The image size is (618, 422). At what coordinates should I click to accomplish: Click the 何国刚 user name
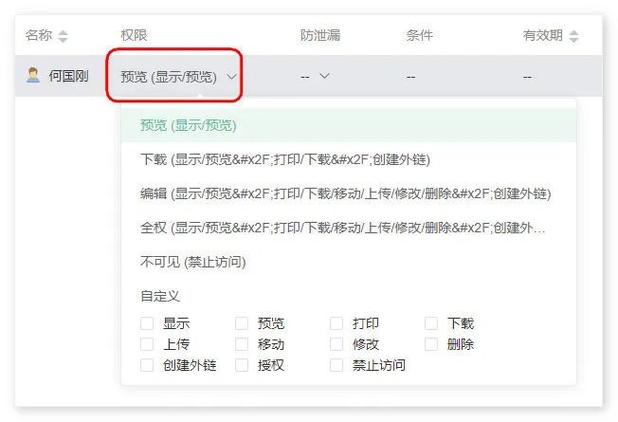(68, 76)
